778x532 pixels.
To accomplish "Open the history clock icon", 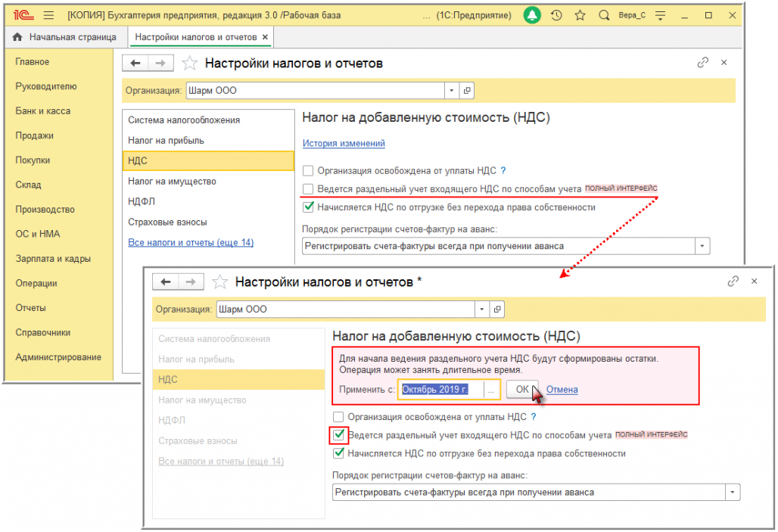I will coord(556,15).
